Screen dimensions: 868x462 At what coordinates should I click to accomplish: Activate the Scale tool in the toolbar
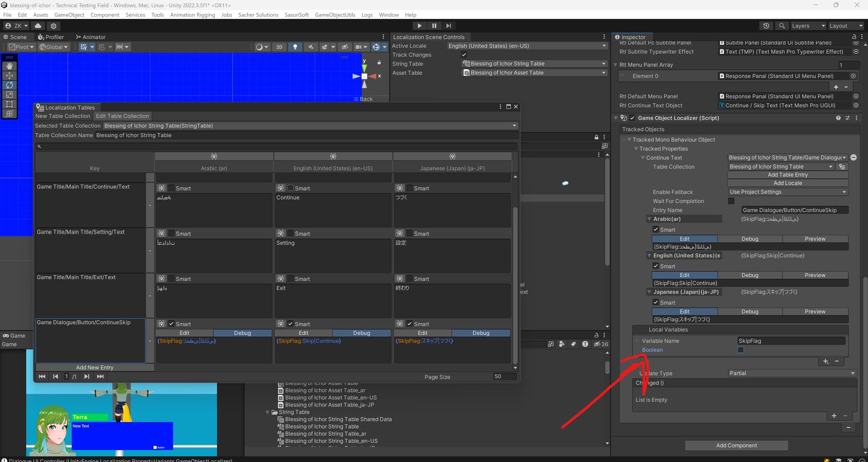pyautogui.click(x=9, y=95)
